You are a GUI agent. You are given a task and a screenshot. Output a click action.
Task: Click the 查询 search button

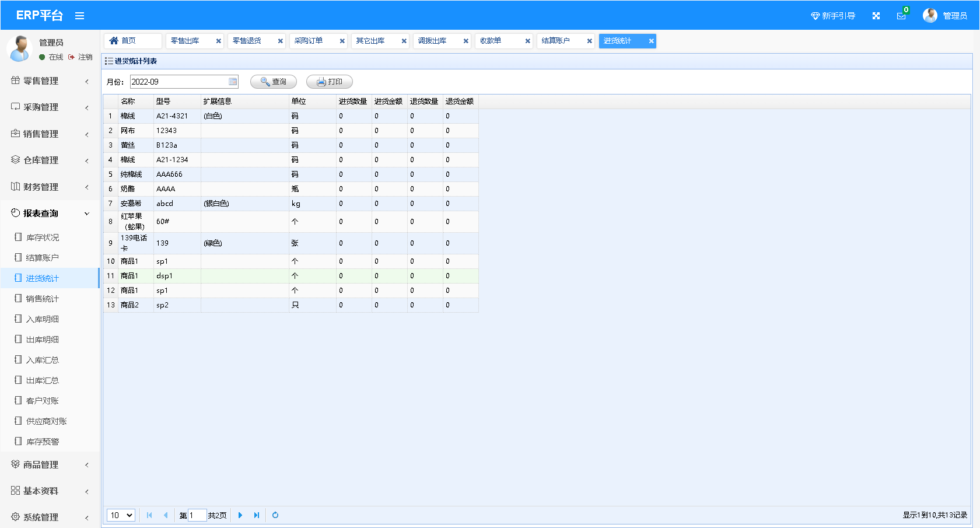tap(274, 82)
